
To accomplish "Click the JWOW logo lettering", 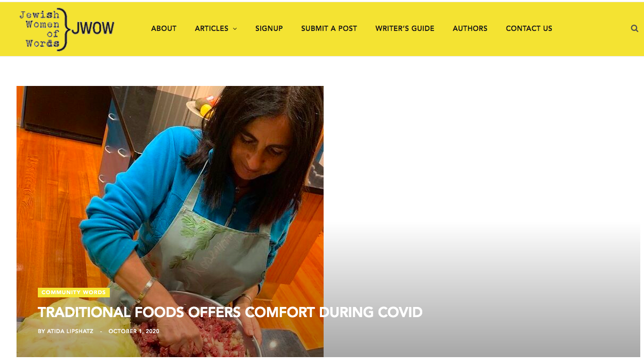I will tap(93, 28).
